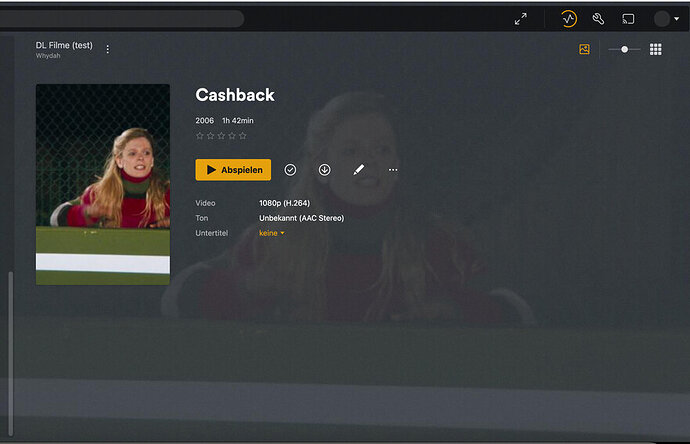
Task: Click the cast to device icon
Action: [628, 19]
